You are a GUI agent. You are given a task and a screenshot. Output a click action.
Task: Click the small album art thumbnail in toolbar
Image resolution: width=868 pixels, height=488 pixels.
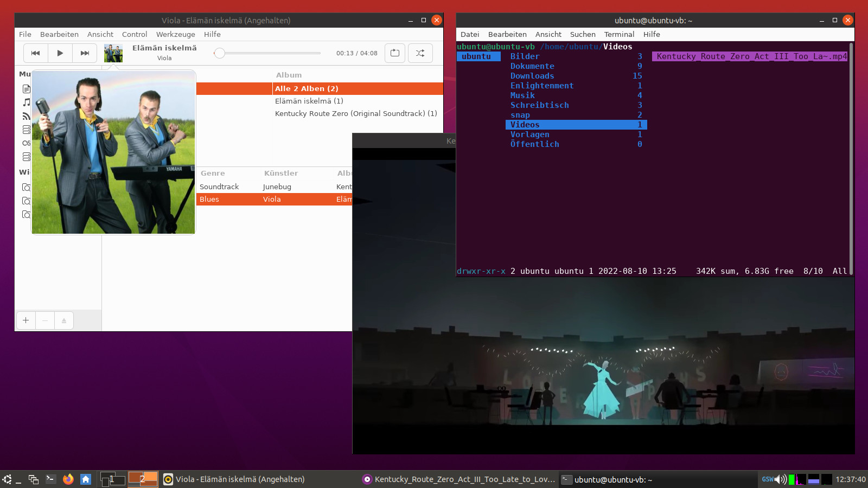click(113, 53)
